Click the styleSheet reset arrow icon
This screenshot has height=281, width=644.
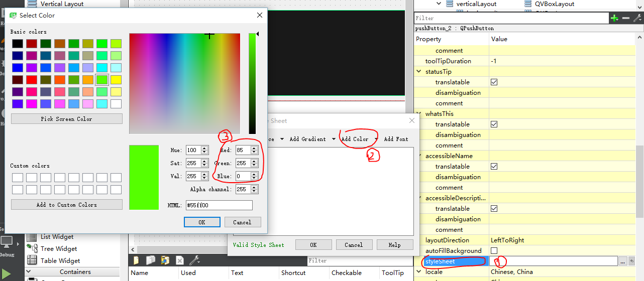(x=631, y=261)
